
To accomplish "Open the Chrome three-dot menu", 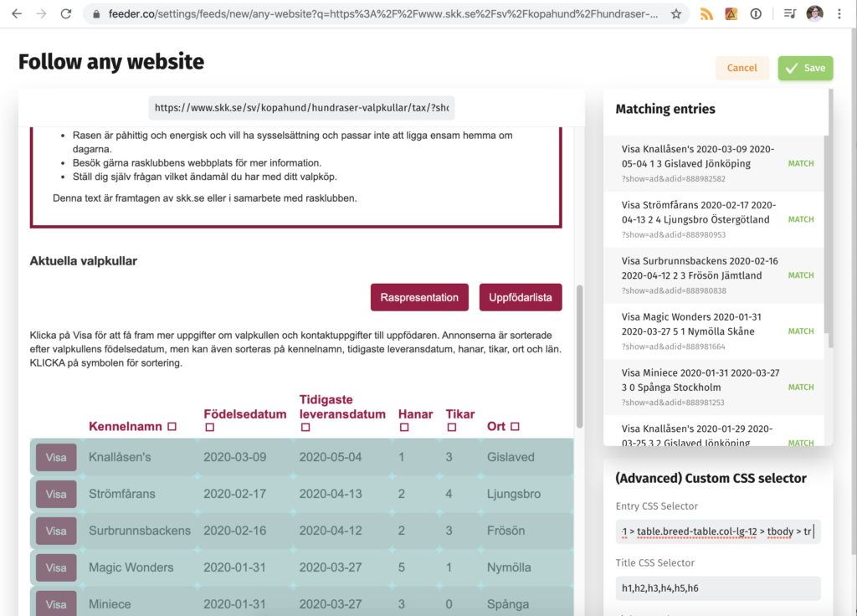I will coord(839,14).
